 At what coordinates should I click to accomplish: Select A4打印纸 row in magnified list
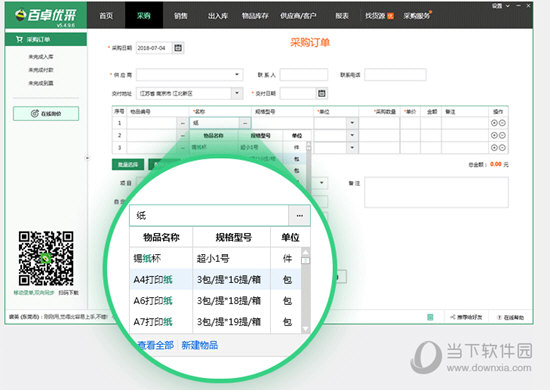tap(215, 280)
